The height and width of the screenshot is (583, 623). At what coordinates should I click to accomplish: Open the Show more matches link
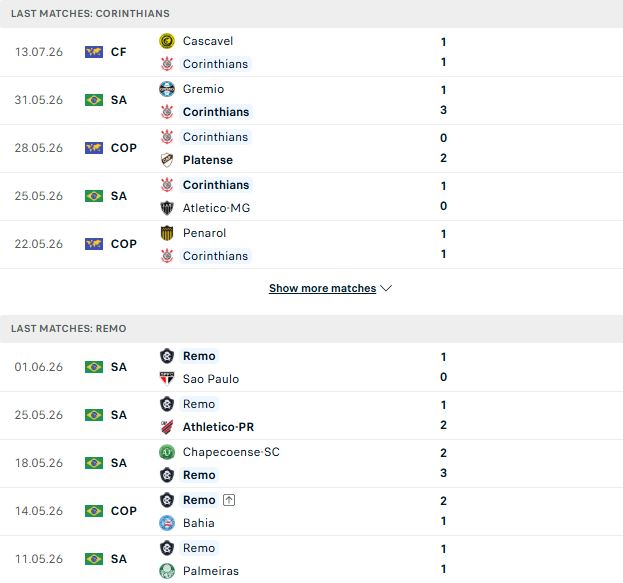(323, 288)
